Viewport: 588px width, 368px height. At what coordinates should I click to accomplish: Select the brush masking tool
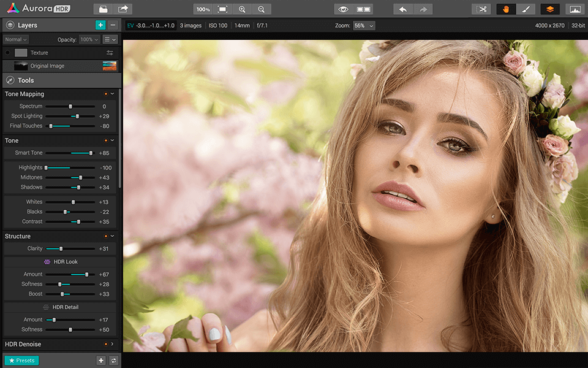point(525,9)
